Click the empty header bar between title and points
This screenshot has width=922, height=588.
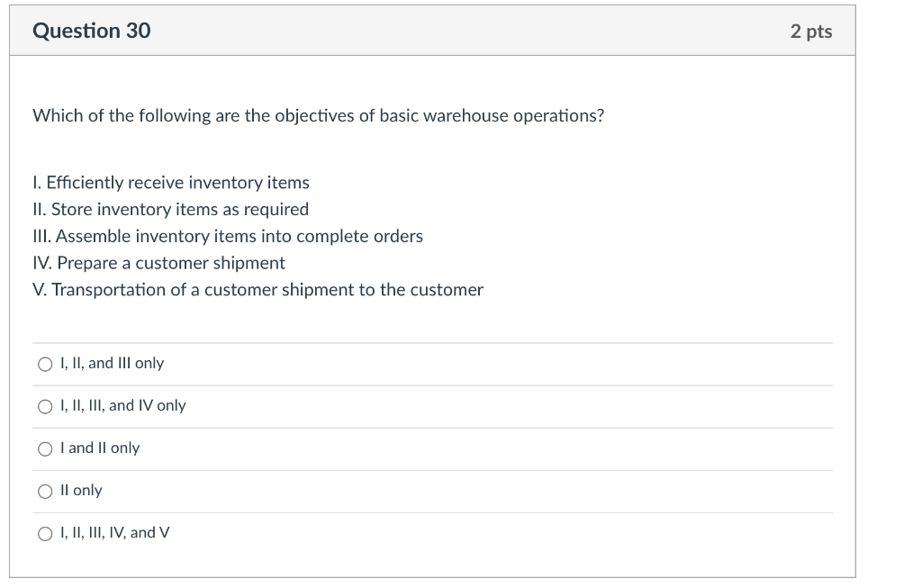(x=468, y=32)
